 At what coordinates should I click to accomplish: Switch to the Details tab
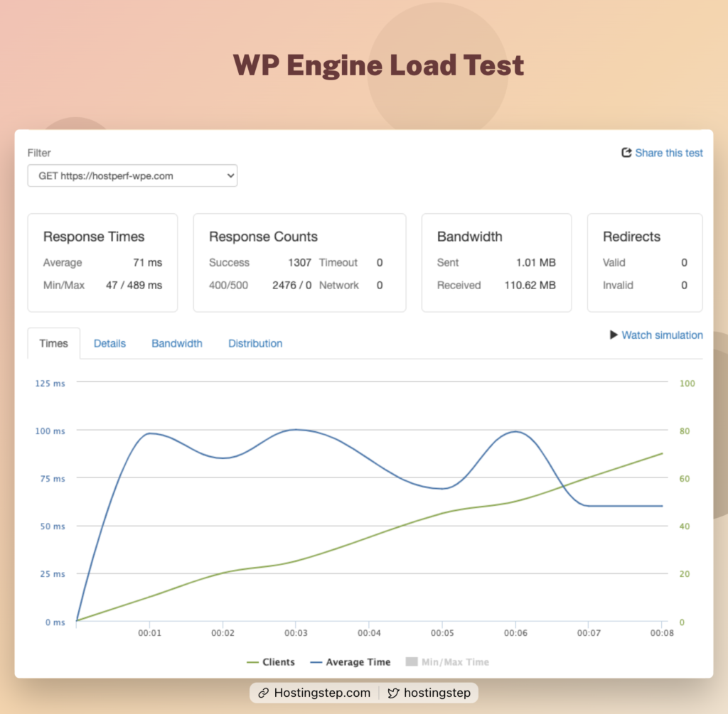(x=109, y=343)
